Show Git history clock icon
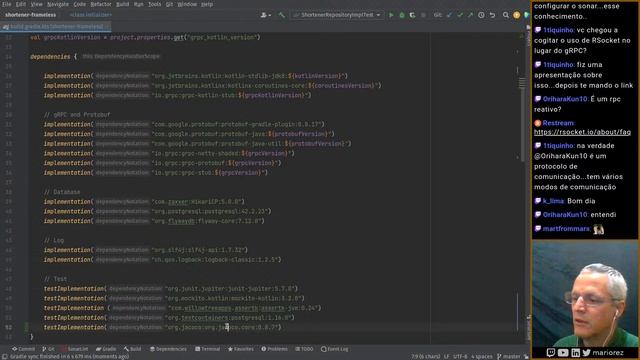 tap(481, 15)
